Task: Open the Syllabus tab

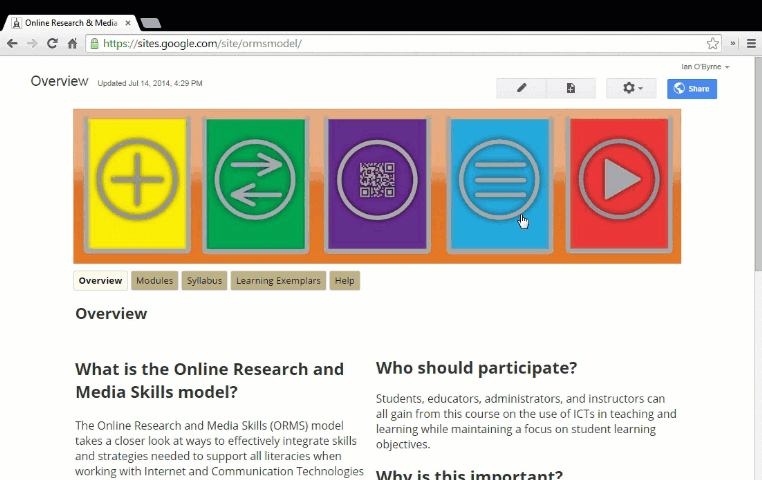Action: pyautogui.click(x=205, y=281)
